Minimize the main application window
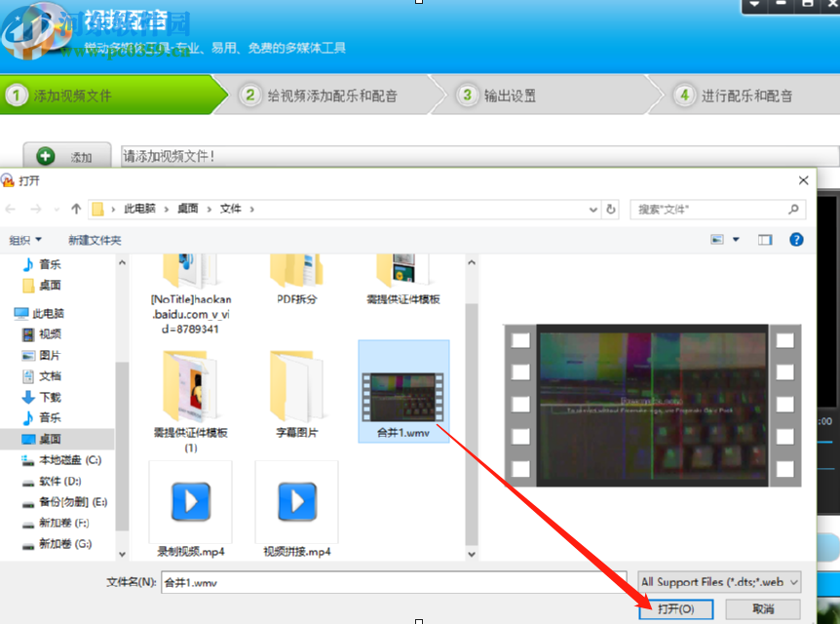This screenshot has width=840, height=624. click(782, 5)
